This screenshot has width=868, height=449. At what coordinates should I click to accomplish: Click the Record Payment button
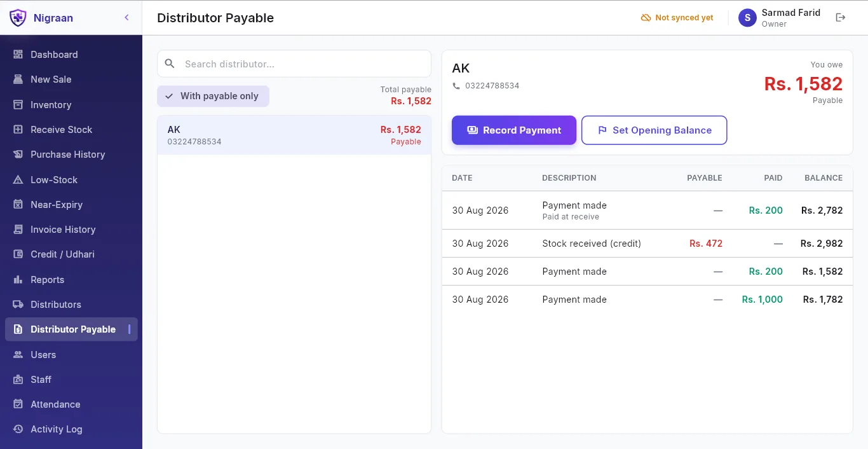pyautogui.click(x=514, y=130)
